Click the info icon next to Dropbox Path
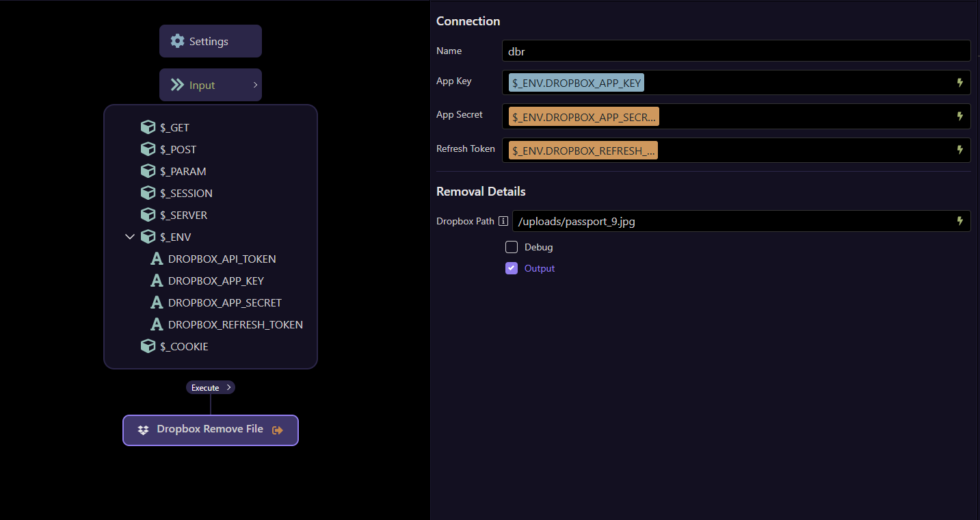 [503, 221]
